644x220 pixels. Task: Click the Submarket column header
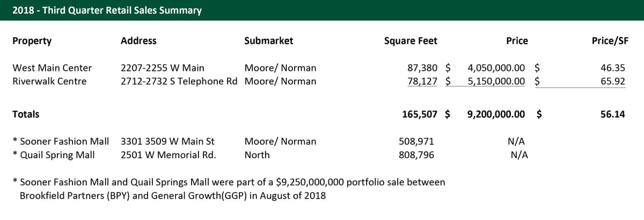[x=269, y=41]
